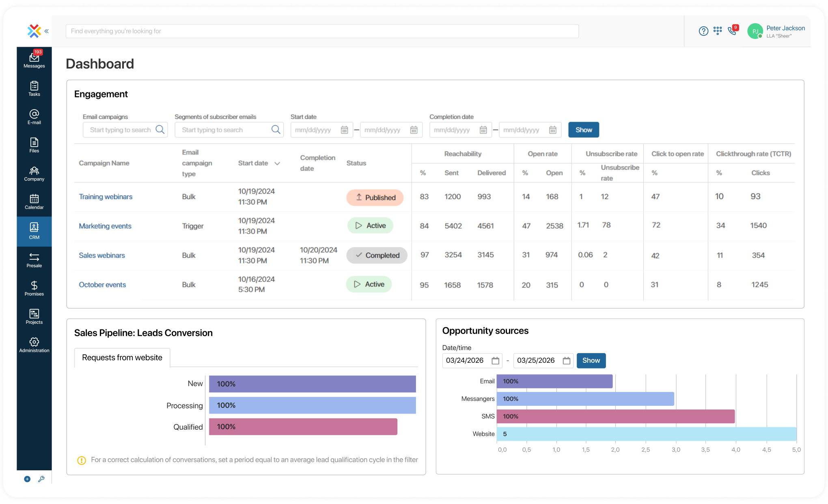Click the pink Qualified bar
The height and width of the screenshot is (504, 828).
(303, 427)
